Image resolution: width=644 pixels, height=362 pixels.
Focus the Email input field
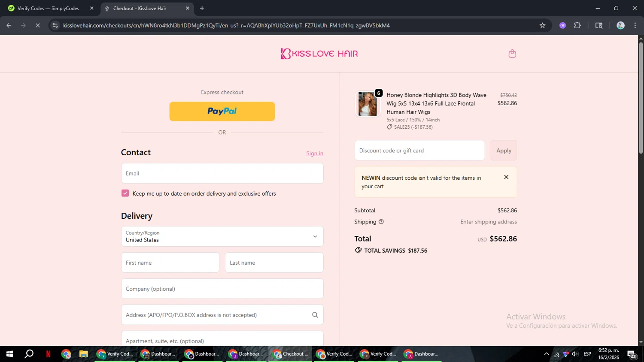[222, 173]
